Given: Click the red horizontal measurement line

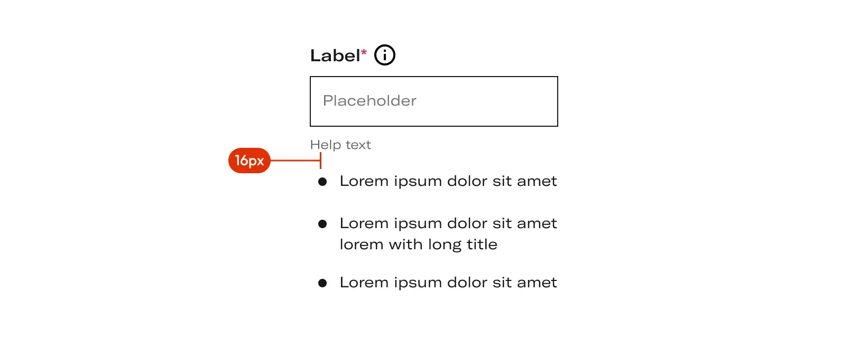Looking at the screenshot, I should 295,160.
